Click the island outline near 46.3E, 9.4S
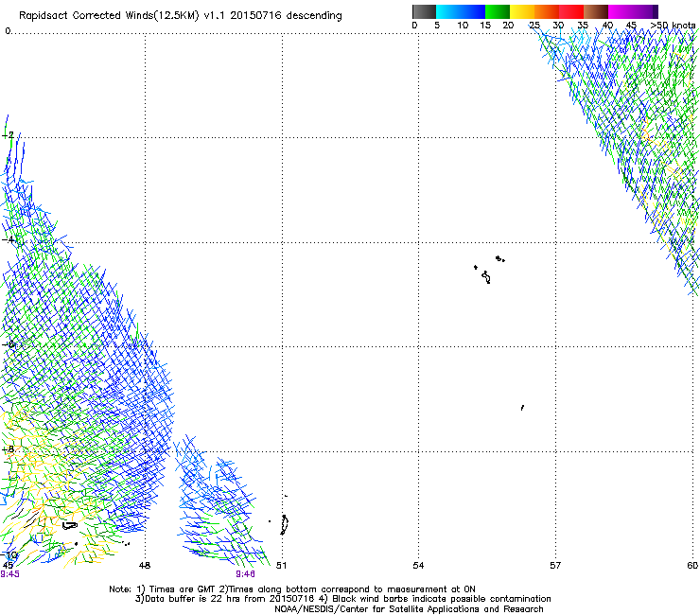 [69, 526]
